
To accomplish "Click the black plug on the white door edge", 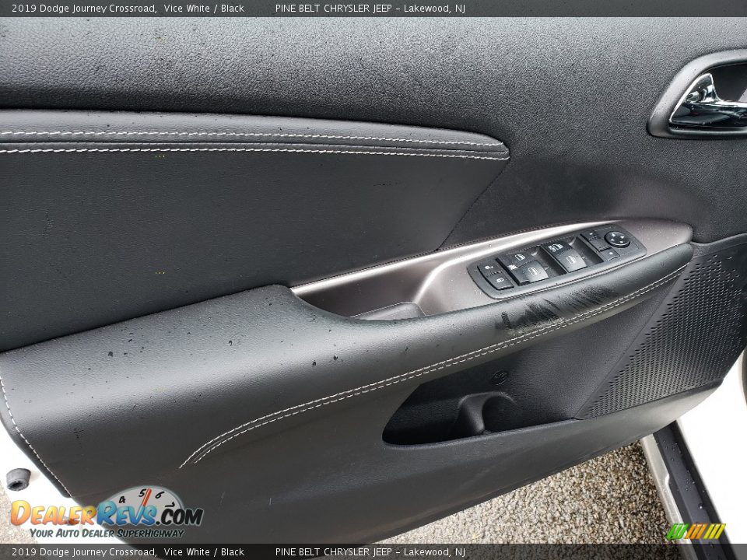I will pyautogui.click(x=17, y=480).
